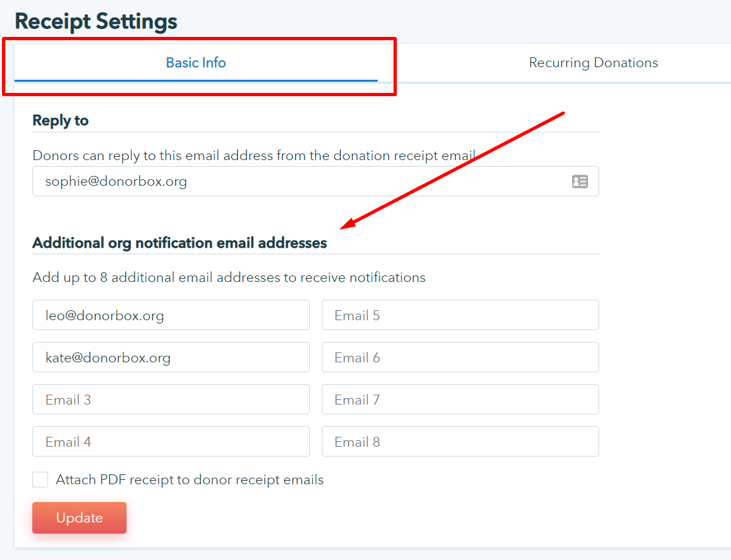Click the sophie@donorbox.org reply-to field
The width and height of the screenshot is (731, 560).
click(x=297, y=181)
